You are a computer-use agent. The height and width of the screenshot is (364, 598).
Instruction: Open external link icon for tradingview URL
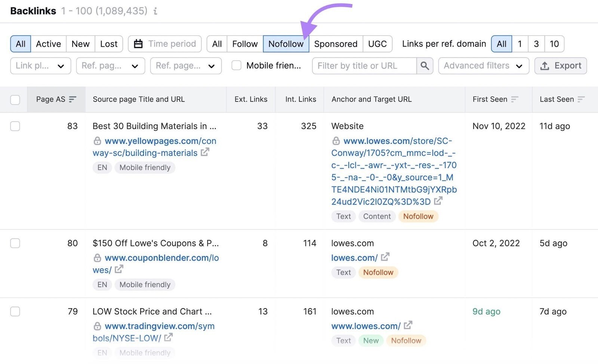pyautogui.click(x=169, y=337)
